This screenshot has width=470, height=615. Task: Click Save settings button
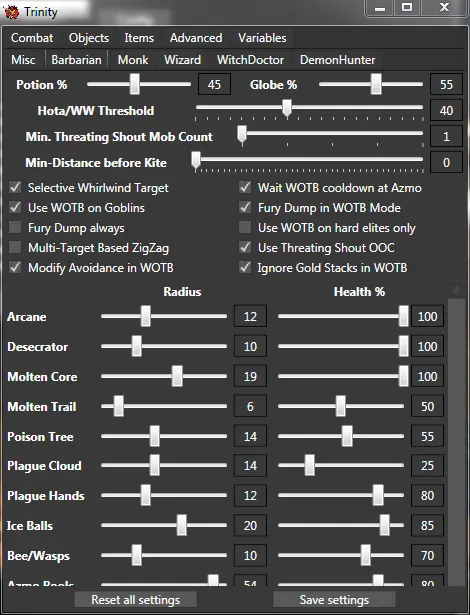[334, 600]
